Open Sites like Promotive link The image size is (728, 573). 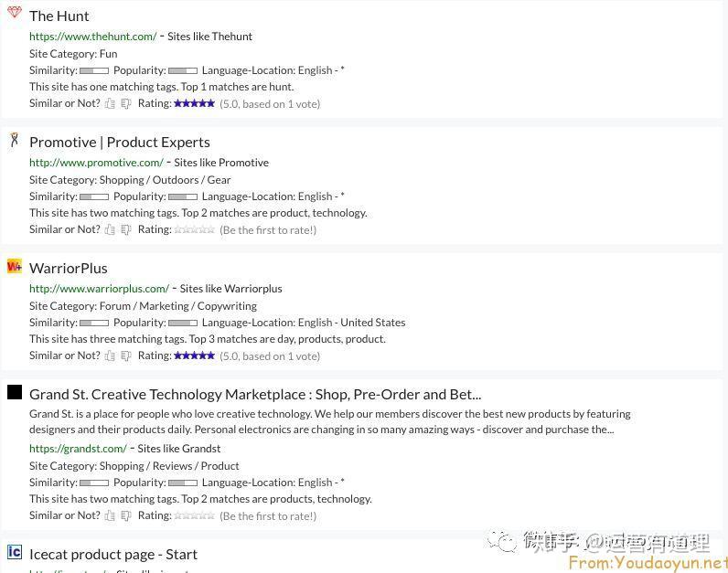(221, 163)
